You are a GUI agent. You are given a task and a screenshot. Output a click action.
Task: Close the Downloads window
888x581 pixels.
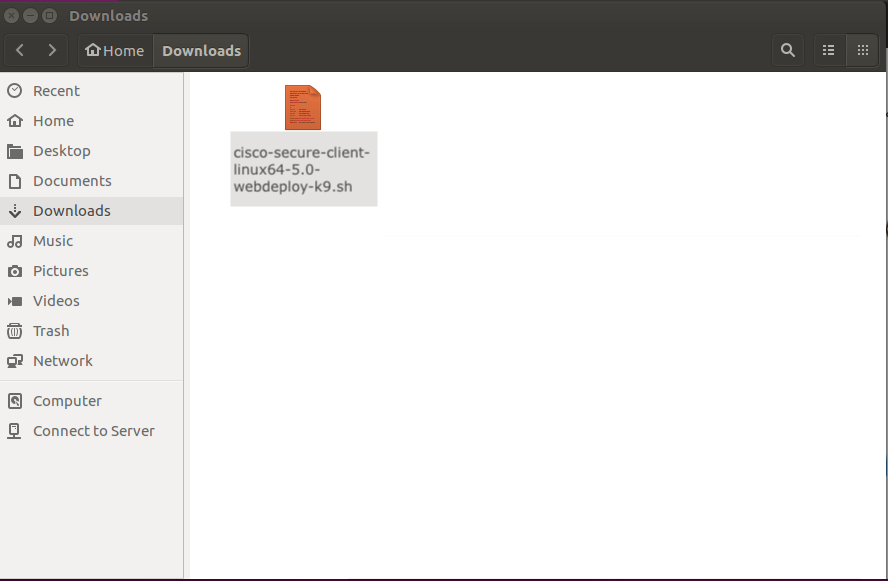click(11, 15)
